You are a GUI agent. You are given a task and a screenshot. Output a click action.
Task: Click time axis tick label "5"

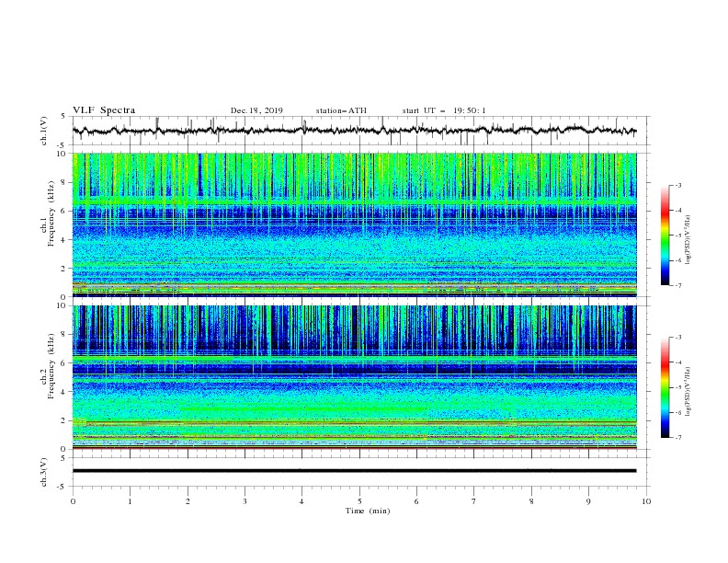point(359,501)
